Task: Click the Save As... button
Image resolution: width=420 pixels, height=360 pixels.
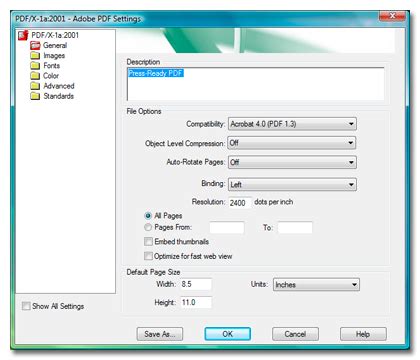Action: (160, 334)
